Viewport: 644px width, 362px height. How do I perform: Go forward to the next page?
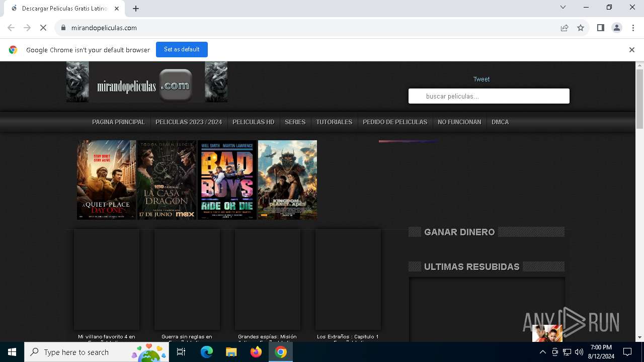pos(27,28)
